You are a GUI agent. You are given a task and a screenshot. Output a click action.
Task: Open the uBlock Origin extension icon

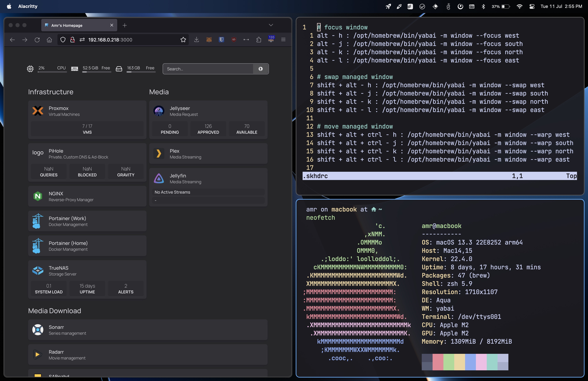(x=234, y=40)
